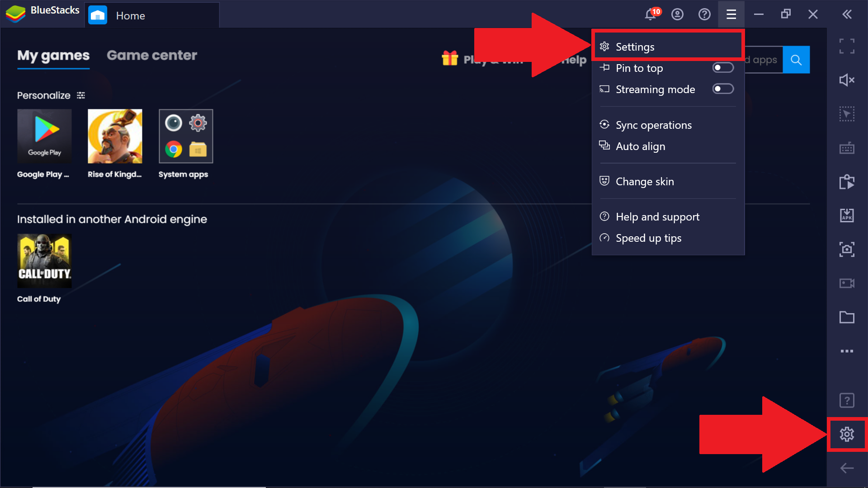Image resolution: width=868 pixels, height=488 pixels.
Task: Enable the mute/volume toggle in sidebar
Action: [847, 79]
